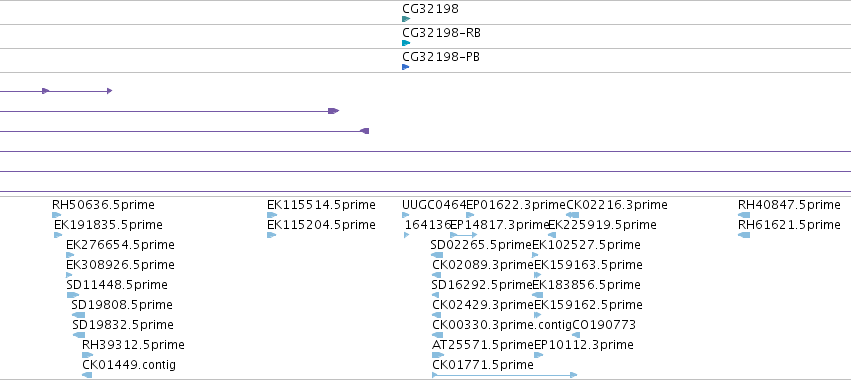Click the feature glyph below CO190773
This screenshot has width=851, height=380.
(x=576, y=335)
